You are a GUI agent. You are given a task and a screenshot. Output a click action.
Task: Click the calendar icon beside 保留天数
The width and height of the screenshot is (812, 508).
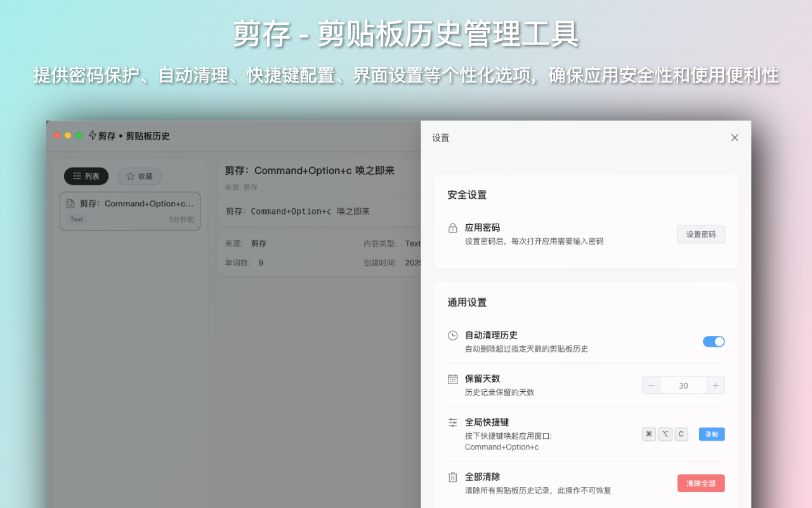[453, 378]
